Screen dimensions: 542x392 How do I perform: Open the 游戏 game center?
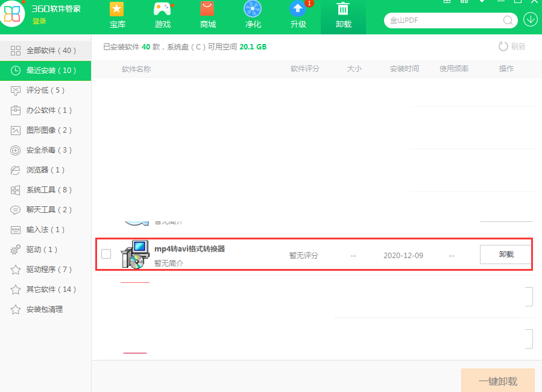coord(162,16)
